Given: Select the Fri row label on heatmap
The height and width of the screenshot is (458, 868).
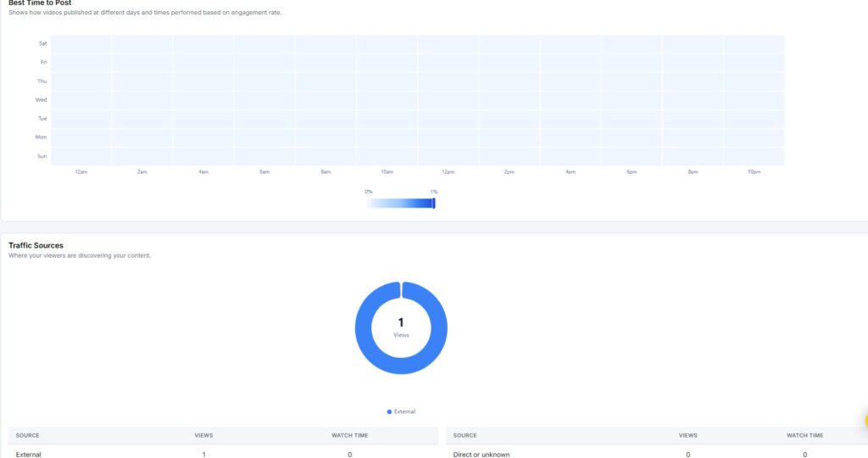Looking at the screenshot, I should coord(43,62).
